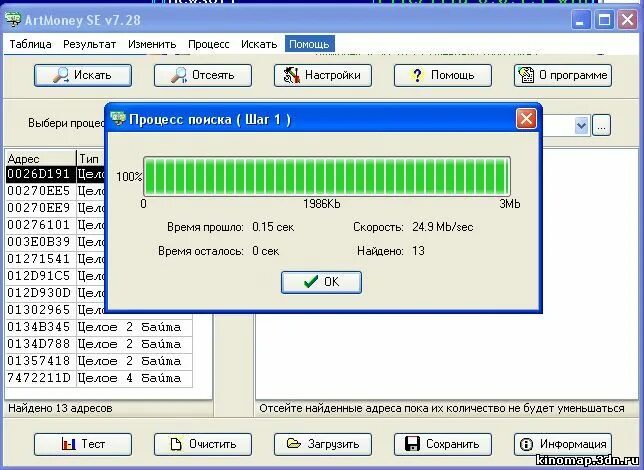Image resolution: width=644 pixels, height=470 pixels.
Task: Select address row 0134D788
Action: [x=99, y=344]
